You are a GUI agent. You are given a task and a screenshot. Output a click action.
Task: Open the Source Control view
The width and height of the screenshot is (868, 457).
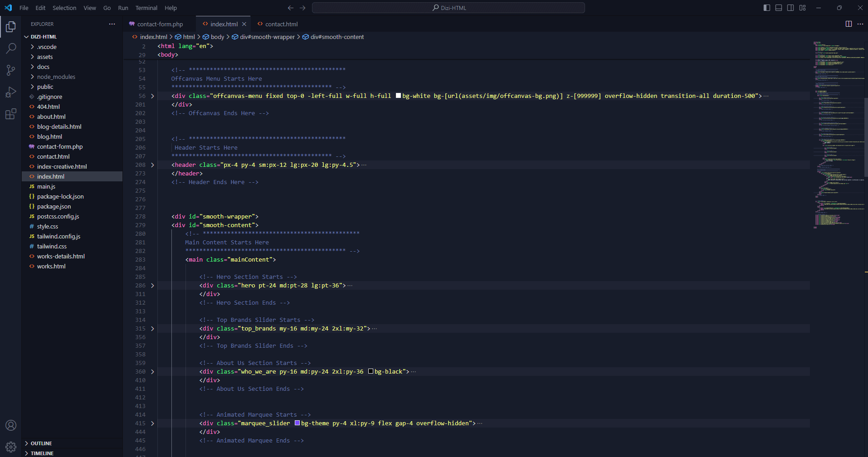tap(10, 70)
